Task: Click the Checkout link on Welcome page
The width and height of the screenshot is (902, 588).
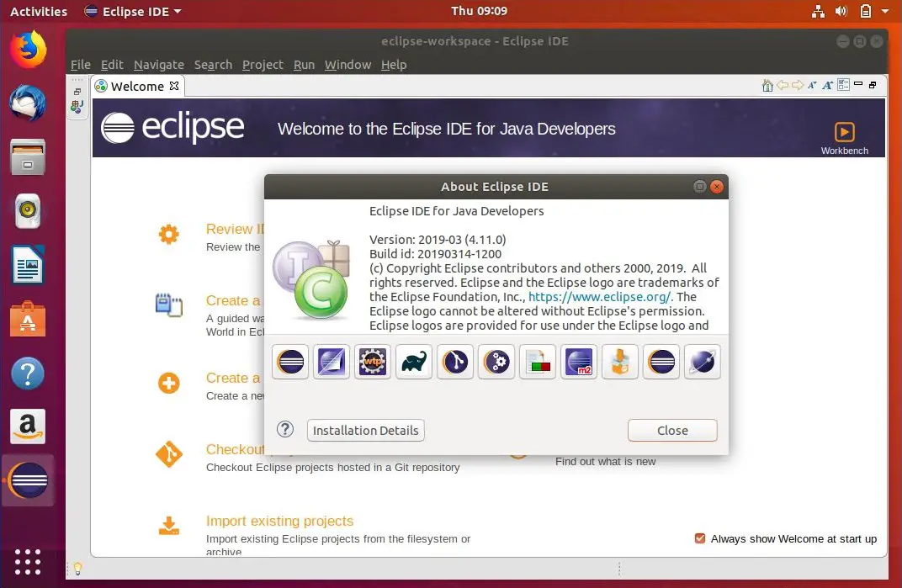Action: pyautogui.click(x=235, y=449)
